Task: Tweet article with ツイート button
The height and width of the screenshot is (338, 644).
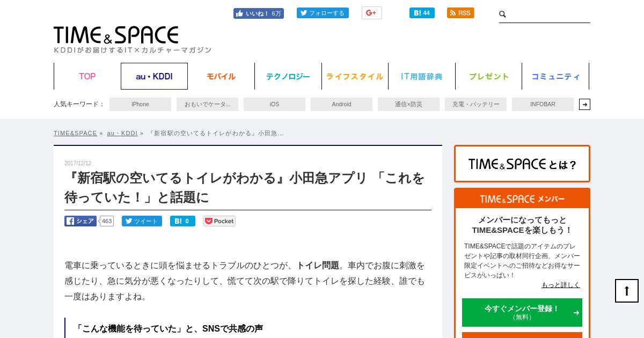Action: [x=142, y=221]
